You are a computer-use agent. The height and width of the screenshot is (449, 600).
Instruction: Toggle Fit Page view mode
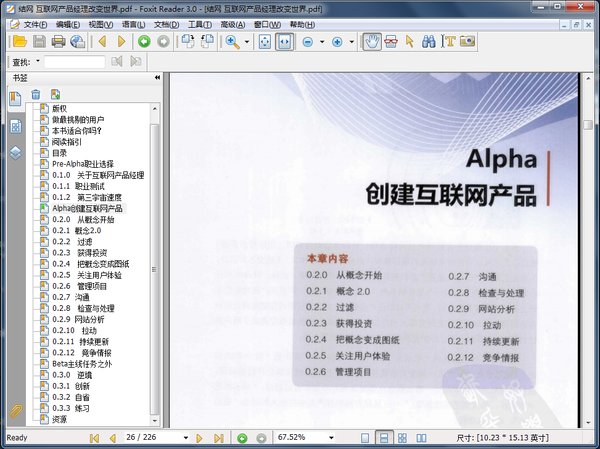264,41
